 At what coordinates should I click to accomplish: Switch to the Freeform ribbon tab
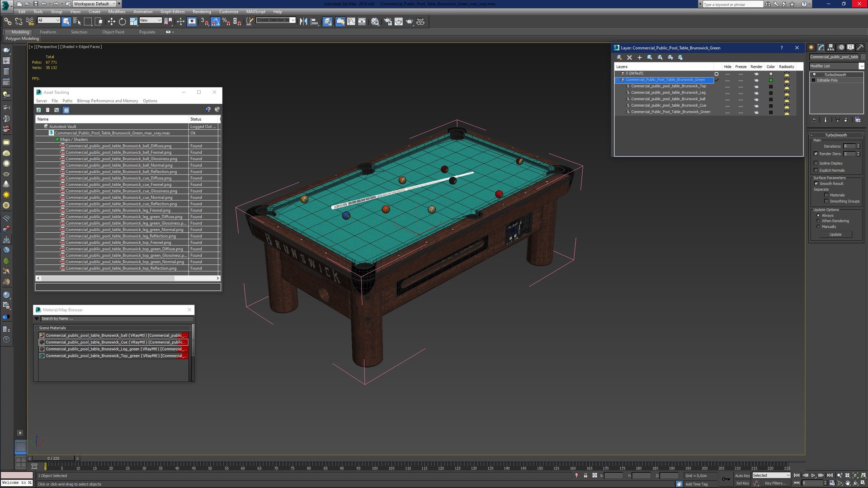[48, 32]
